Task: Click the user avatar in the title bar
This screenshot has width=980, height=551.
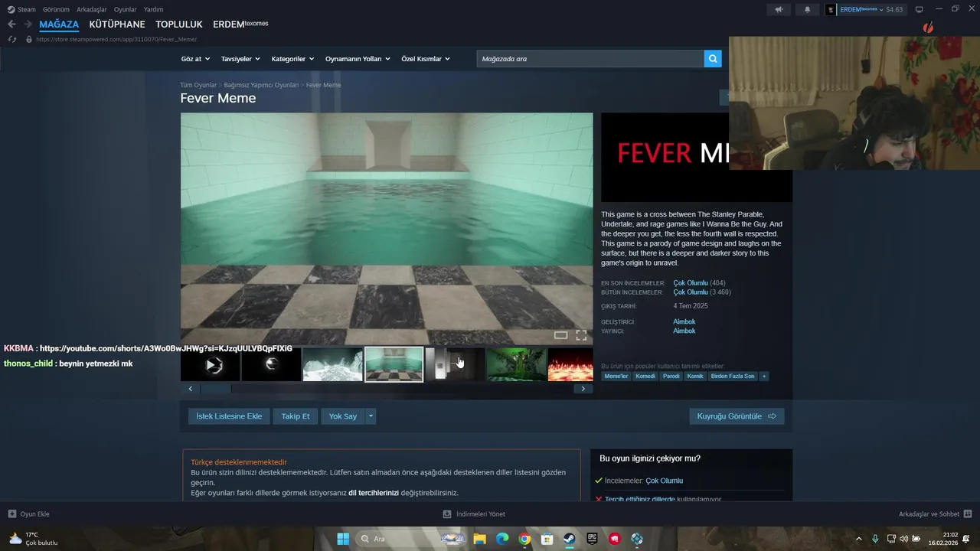Action: [x=831, y=9]
